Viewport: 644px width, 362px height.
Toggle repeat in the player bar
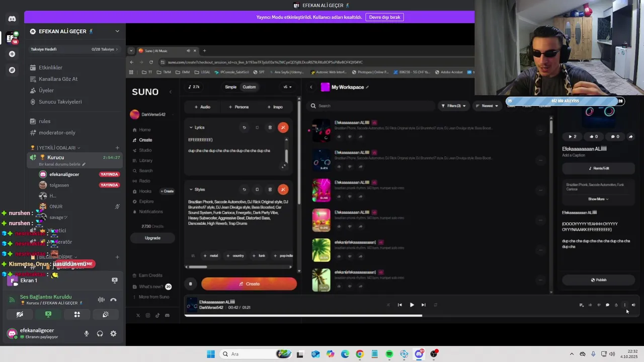[x=435, y=305]
